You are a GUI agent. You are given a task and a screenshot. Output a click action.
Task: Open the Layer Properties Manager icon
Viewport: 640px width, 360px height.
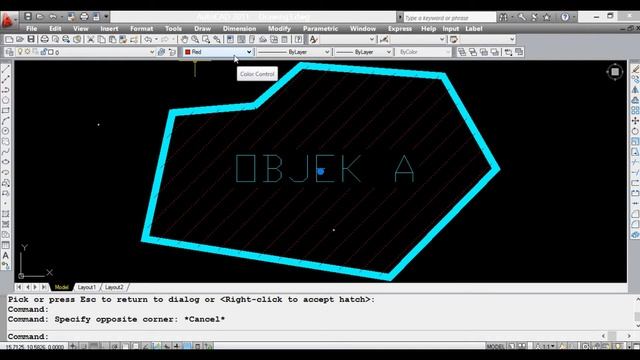9,52
